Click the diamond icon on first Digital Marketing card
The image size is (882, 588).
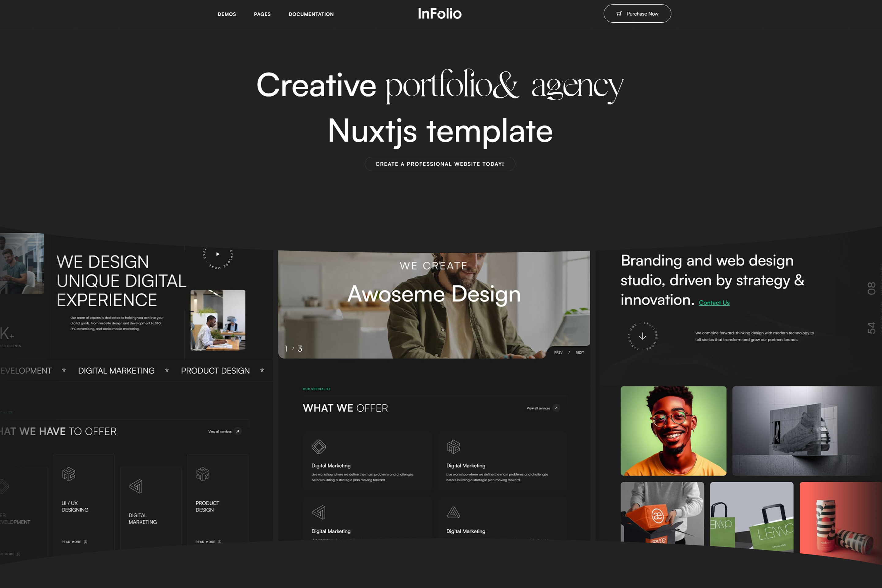318,447
